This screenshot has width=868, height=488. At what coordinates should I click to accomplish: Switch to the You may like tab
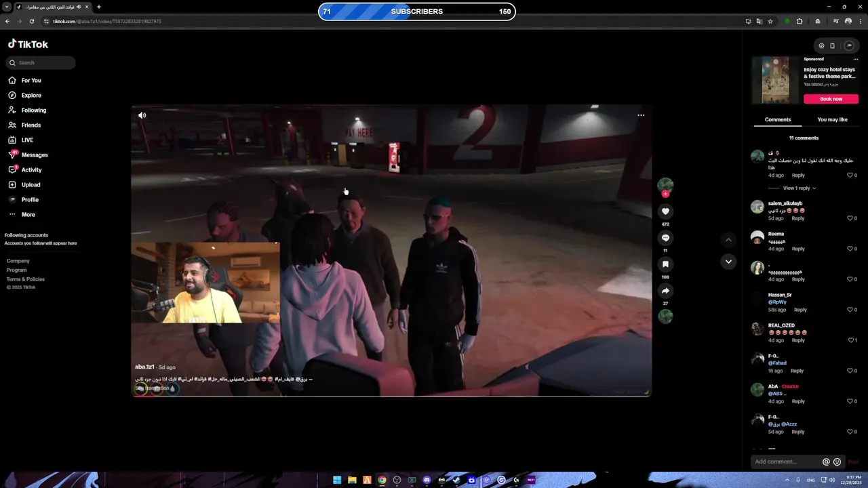coord(832,120)
